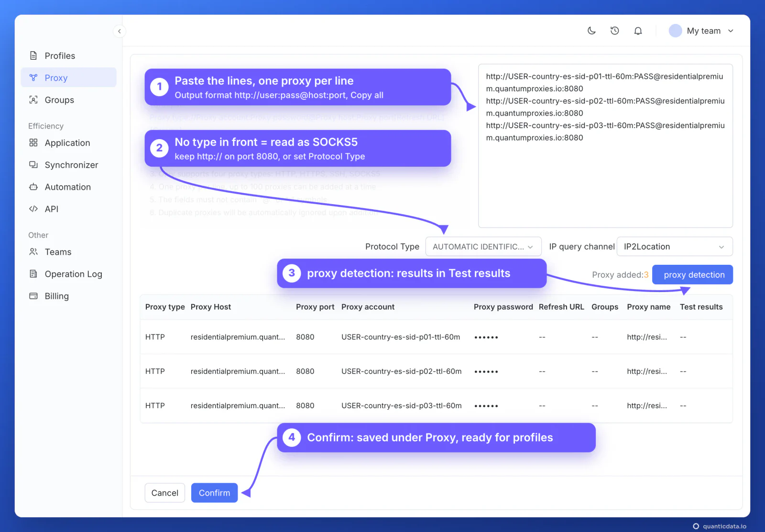
Task: Click the Proxy type column header
Action: pyautogui.click(x=165, y=307)
